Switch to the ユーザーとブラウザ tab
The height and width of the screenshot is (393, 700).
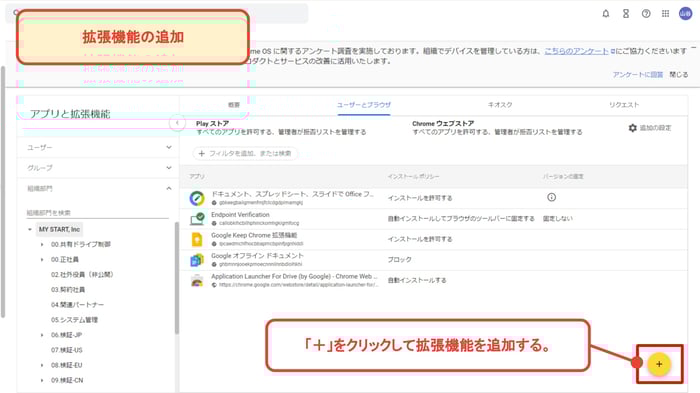tap(363, 105)
